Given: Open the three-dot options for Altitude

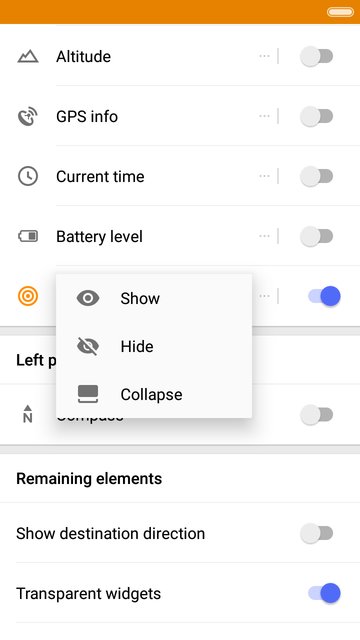Looking at the screenshot, I should tap(264, 56).
